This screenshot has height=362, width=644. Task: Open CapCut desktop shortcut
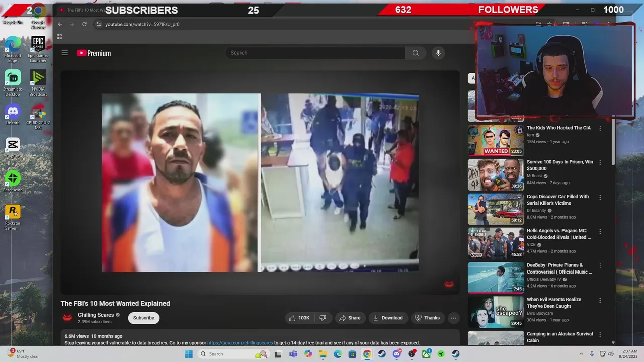pos(13,148)
